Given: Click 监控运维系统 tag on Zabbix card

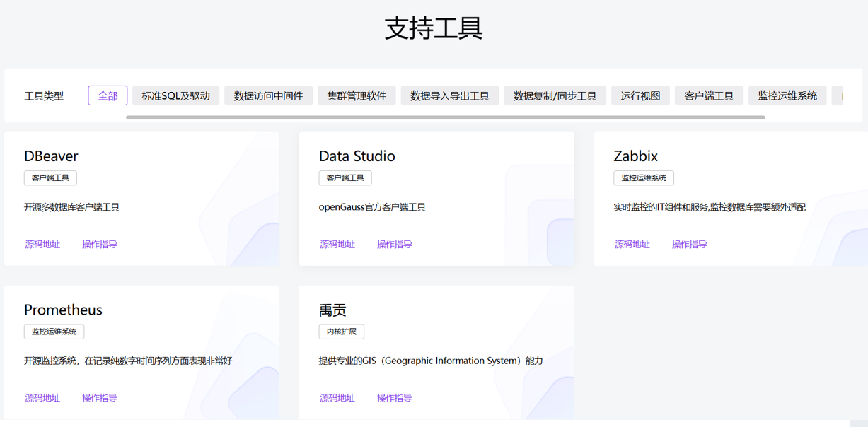Looking at the screenshot, I should pyautogui.click(x=644, y=178).
